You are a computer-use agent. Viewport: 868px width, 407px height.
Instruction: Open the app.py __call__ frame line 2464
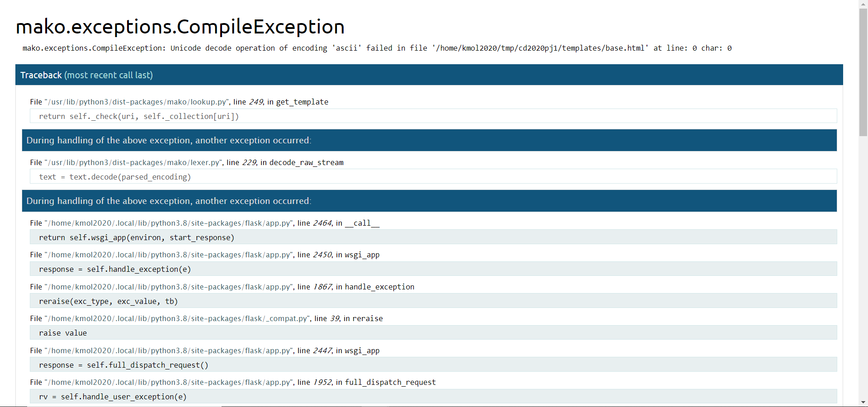click(205, 223)
